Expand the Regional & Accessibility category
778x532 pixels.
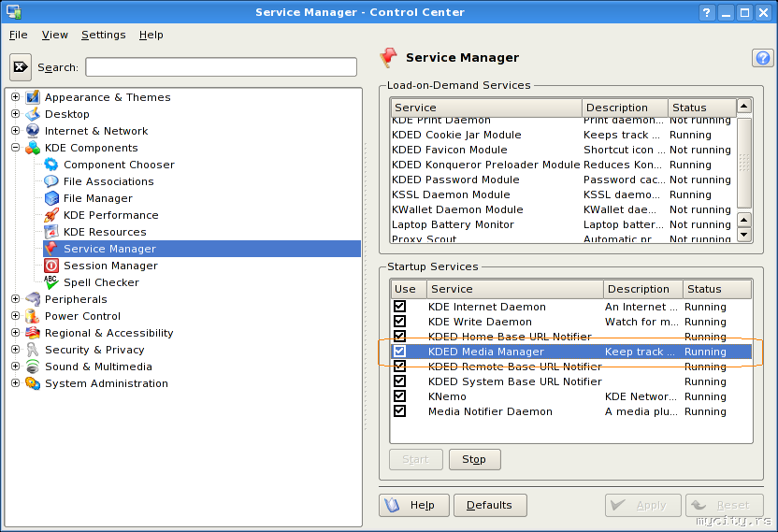coord(15,333)
